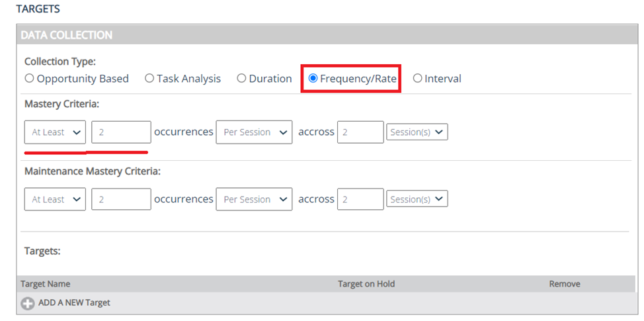
Task: Click the Target on Hold column header
Action: (366, 284)
